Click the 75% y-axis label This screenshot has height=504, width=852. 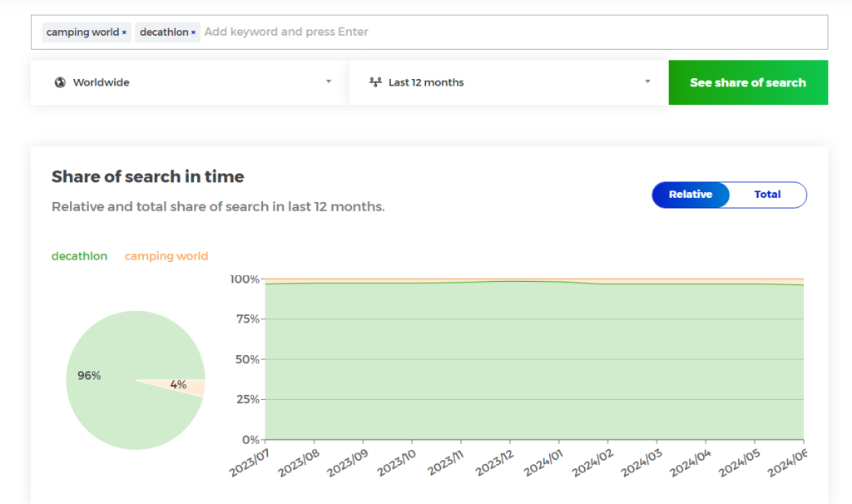click(x=248, y=319)
